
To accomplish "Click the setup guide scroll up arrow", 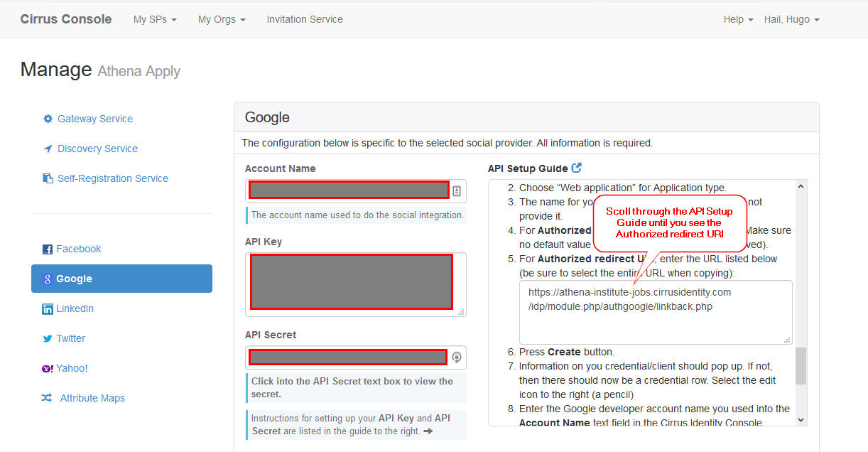I will [801, 186].
